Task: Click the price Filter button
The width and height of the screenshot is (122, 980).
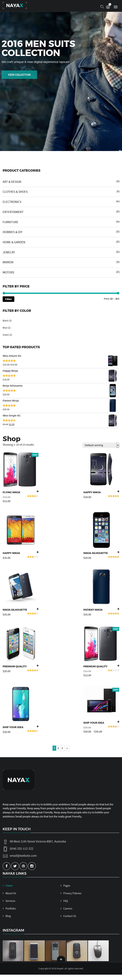Action: 8,299
